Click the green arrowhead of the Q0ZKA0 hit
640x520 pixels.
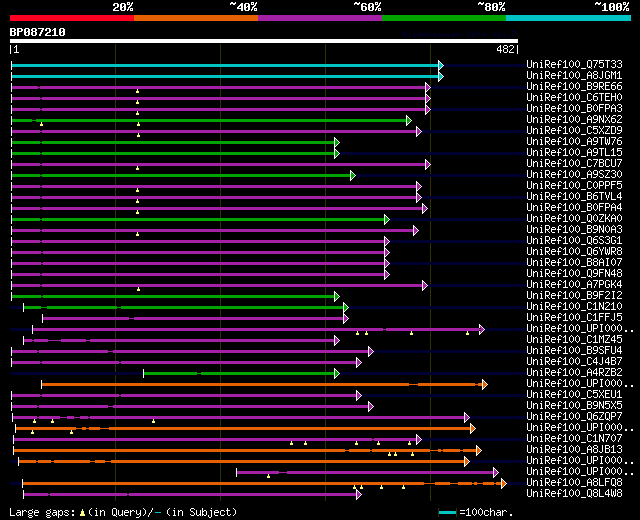387,220
